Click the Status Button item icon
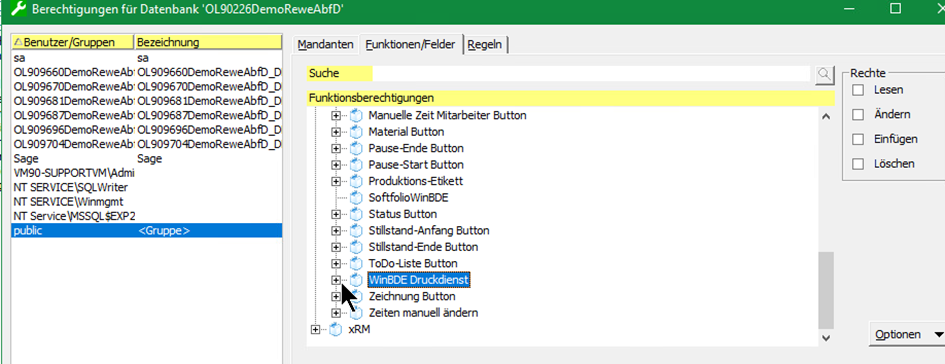Viewport: 945px width, 364px height. [x=356, y=214]
